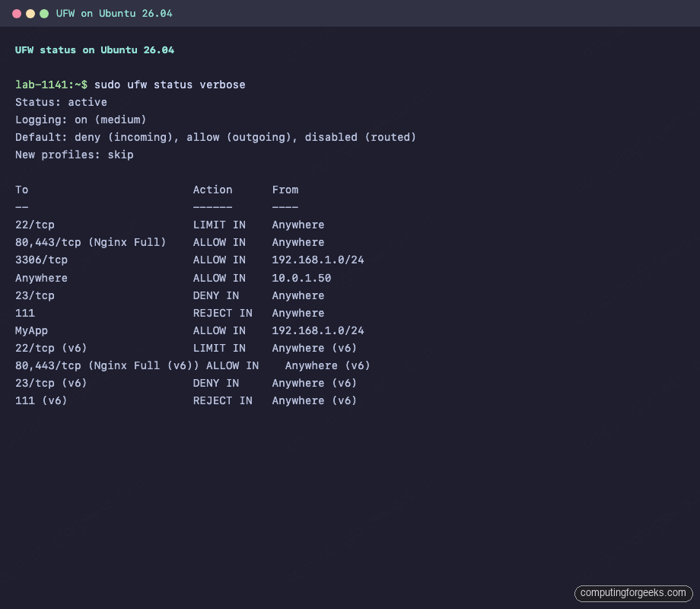Select the Default policy line

pyautogui.click(x=215, y=137)
